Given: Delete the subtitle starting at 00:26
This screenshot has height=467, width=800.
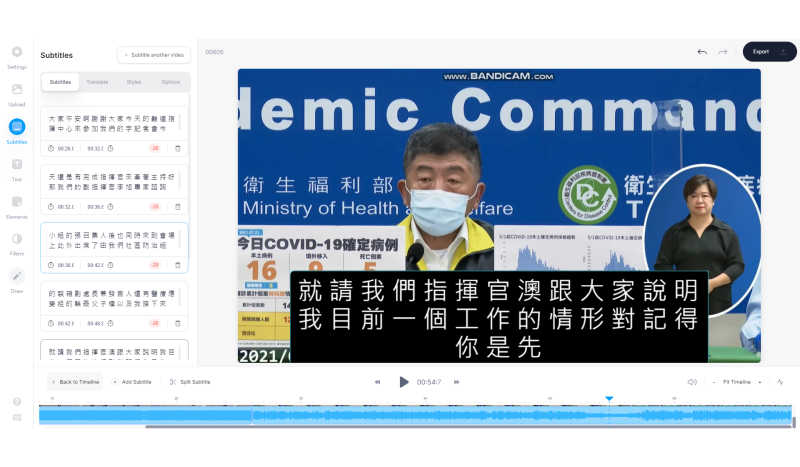Looking at the screenshot, I should (178, 149).
